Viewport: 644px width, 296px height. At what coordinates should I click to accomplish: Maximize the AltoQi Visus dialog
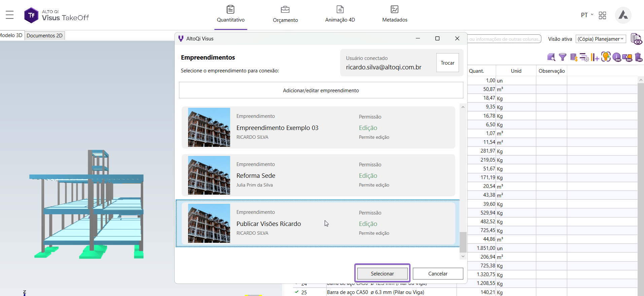tap(437, 38)
